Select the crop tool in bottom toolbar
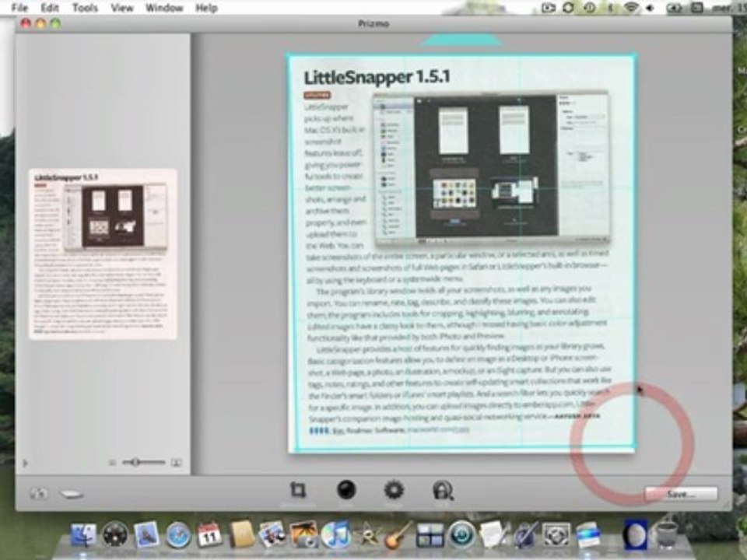 point(298,489)
